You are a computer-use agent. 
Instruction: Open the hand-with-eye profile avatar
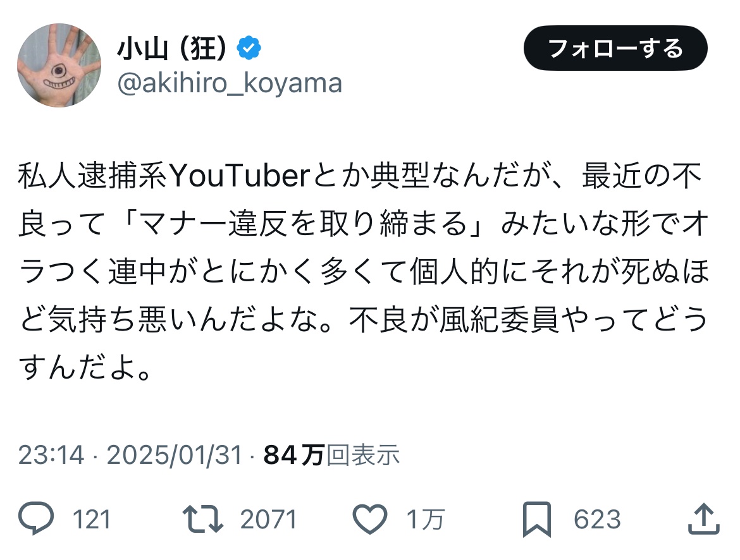[59, 65]
